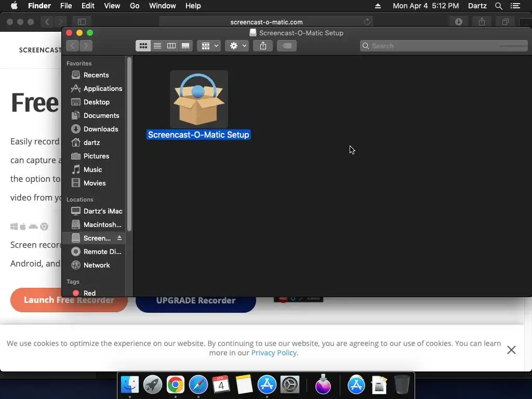Switch Finder to column view
The height and width of the screenshot is (399, 532).
click(x=171, y=46)
